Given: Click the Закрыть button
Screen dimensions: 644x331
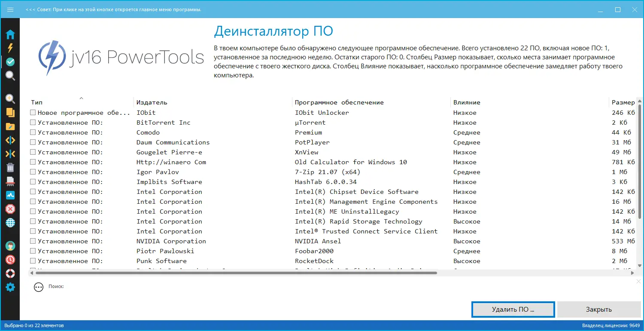Looking at the screenshot, I should tap(599, 310).
